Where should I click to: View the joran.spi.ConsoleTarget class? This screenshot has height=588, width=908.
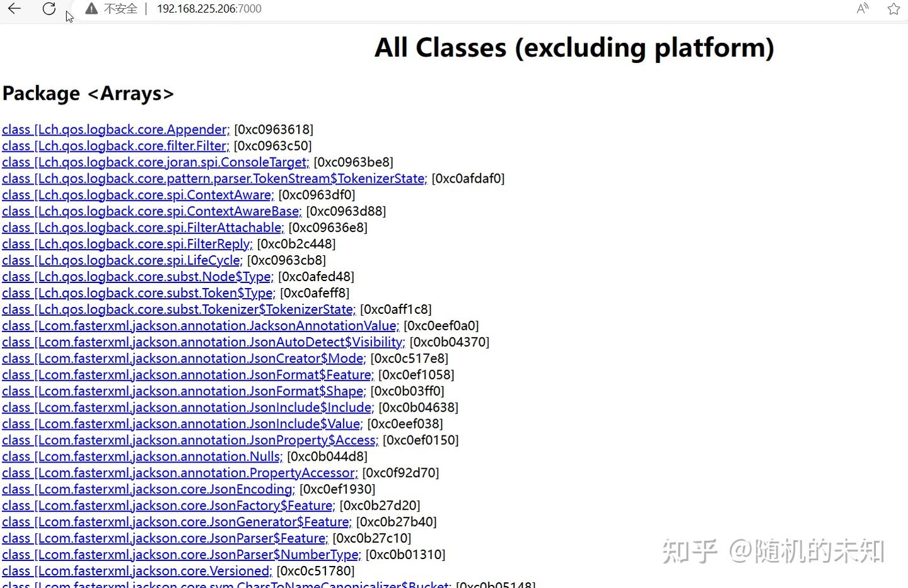coord(154,162)
